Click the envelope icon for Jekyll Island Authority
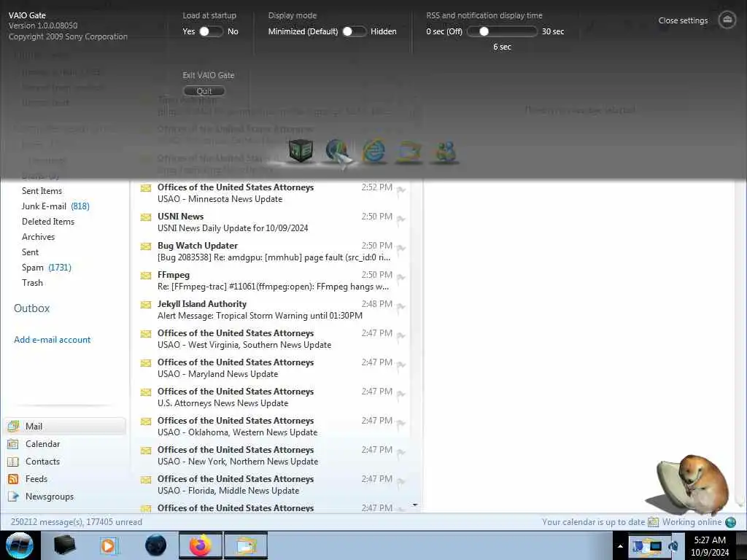The height and width of the screenshot is (560, 747). 146,304
